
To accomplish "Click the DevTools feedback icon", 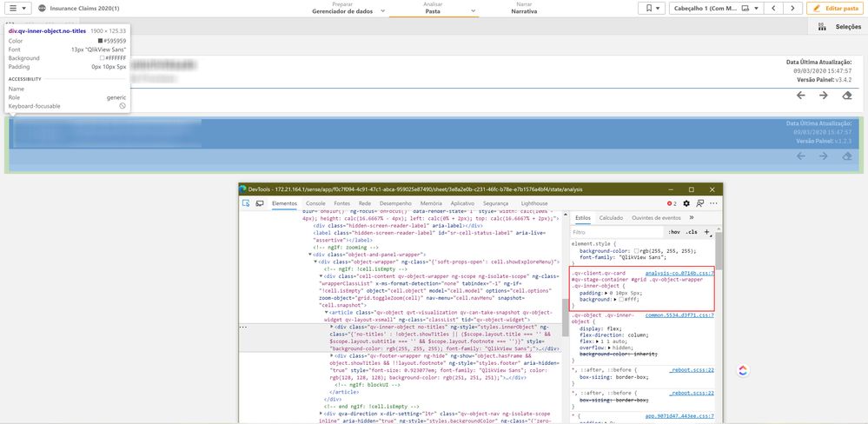I will [700, 203].
